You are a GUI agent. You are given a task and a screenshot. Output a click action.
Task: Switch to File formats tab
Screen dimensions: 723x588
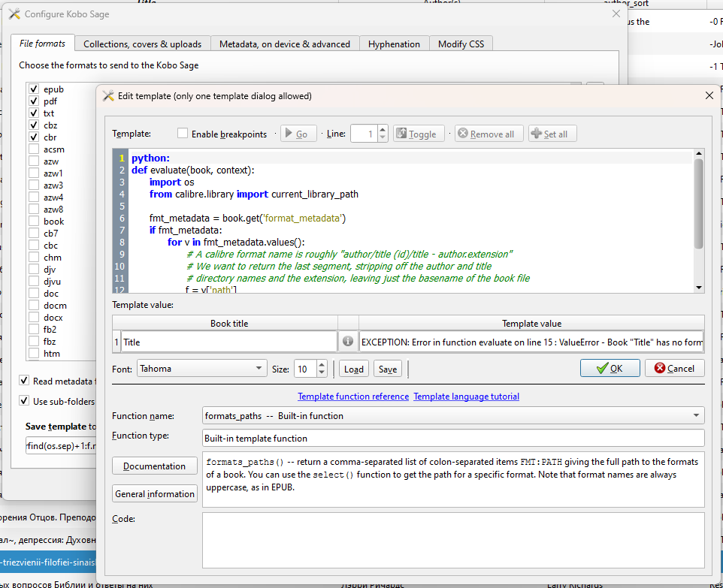(42, 44)
